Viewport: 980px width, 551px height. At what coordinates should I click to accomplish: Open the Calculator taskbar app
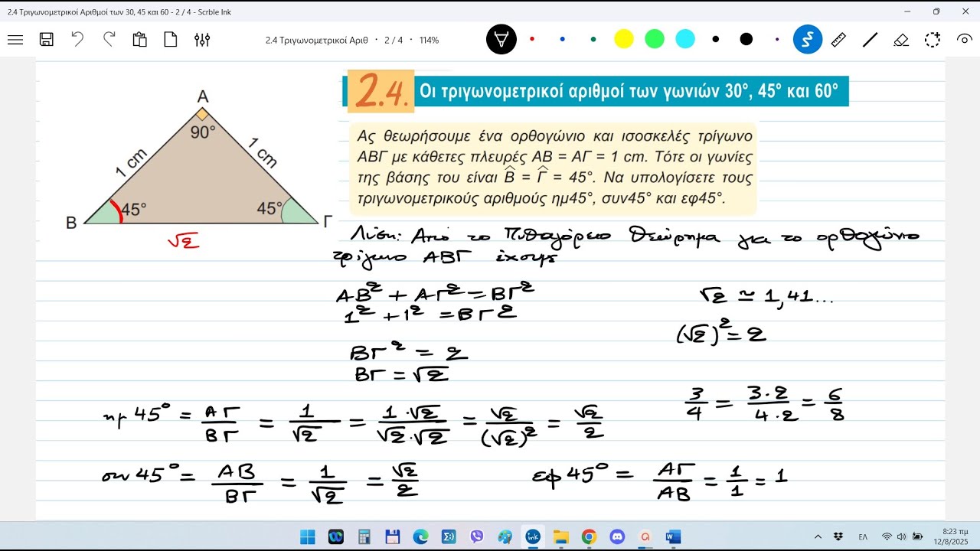(x=364, y=536)
